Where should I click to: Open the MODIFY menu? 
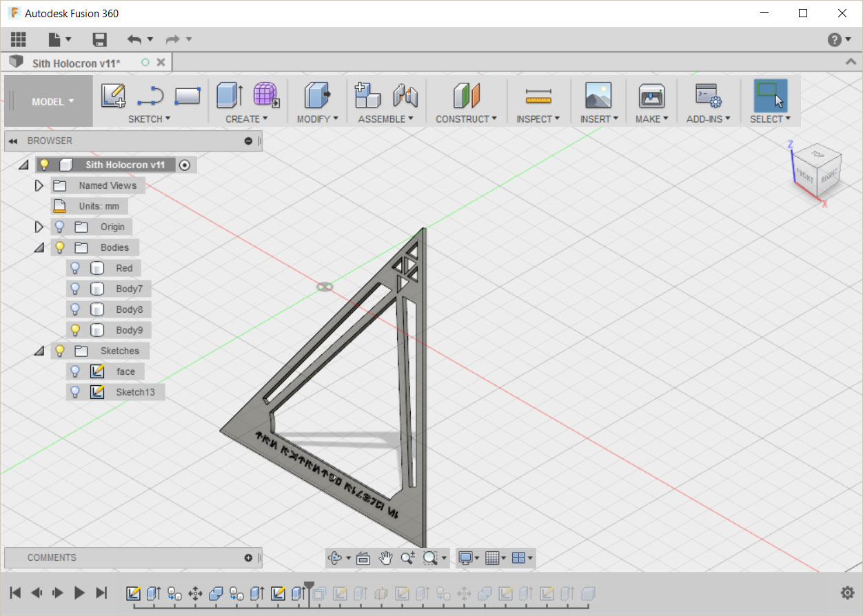click(317, 119)
